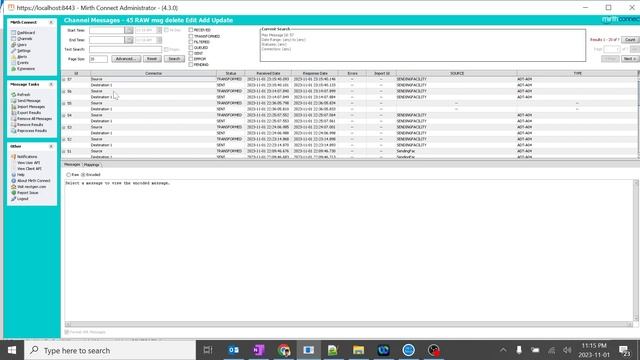
Task: Refresh the message list
Action: pos(23,94)
